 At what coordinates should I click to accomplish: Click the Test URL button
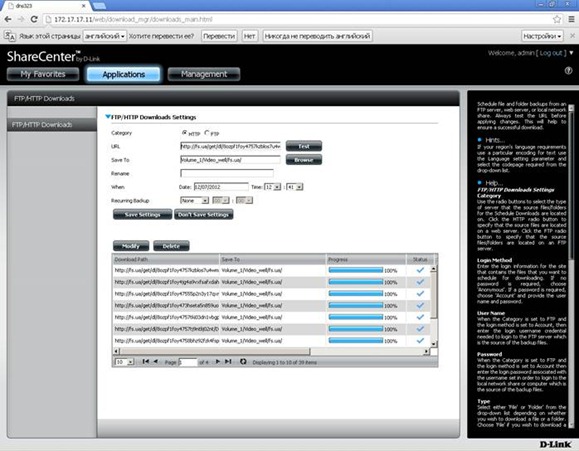point(304,146)
